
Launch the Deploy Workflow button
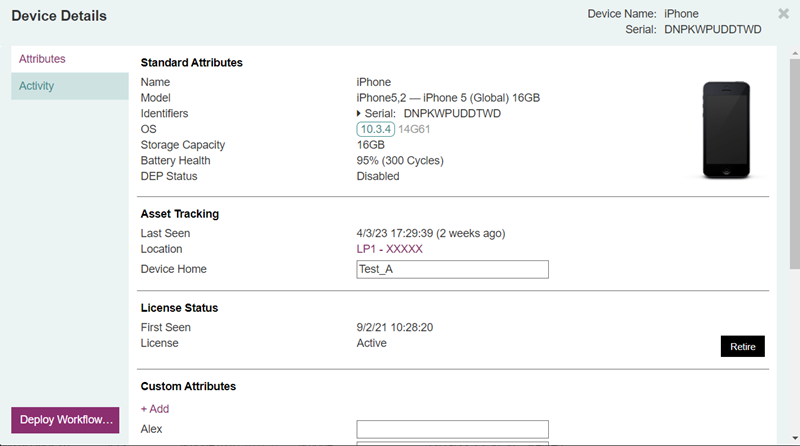[67, 419]
